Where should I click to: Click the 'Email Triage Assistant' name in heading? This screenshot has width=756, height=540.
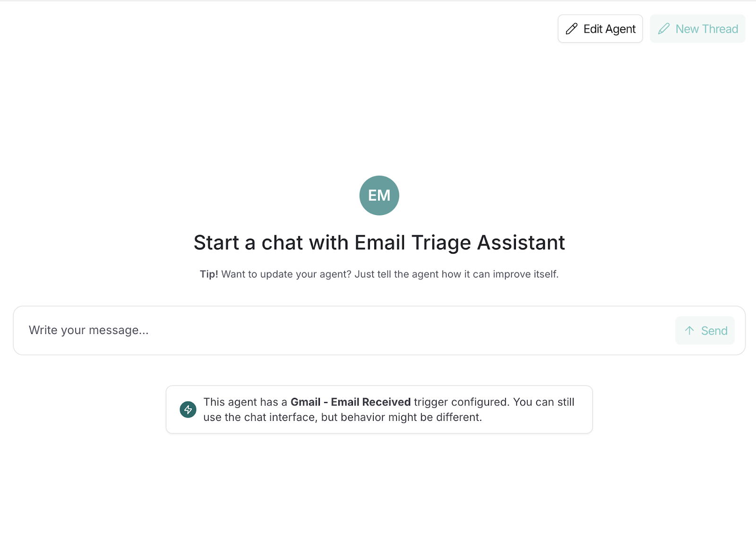click(x=459, y=243)
